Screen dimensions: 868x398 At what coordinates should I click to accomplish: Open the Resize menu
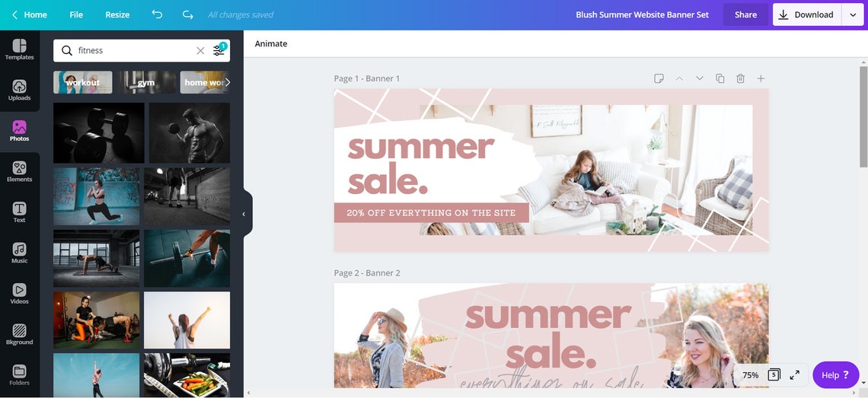(x=117, y=15)
